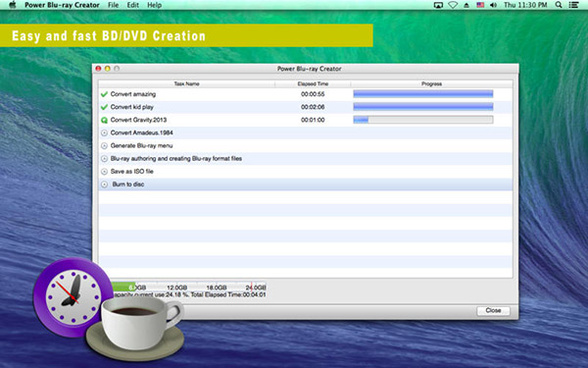Click the Progress column header
Viewport: 588px width, 368px height.
(x=431, y=83)
